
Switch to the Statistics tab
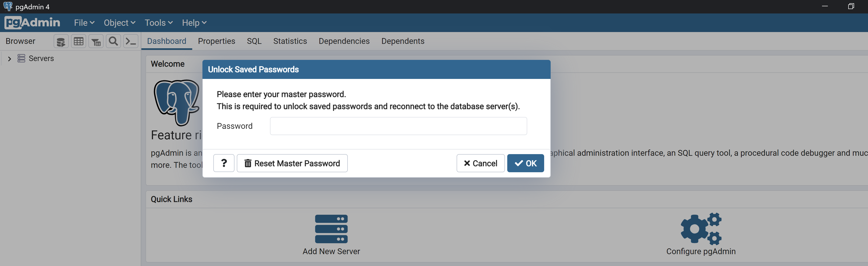pos(290,41)
